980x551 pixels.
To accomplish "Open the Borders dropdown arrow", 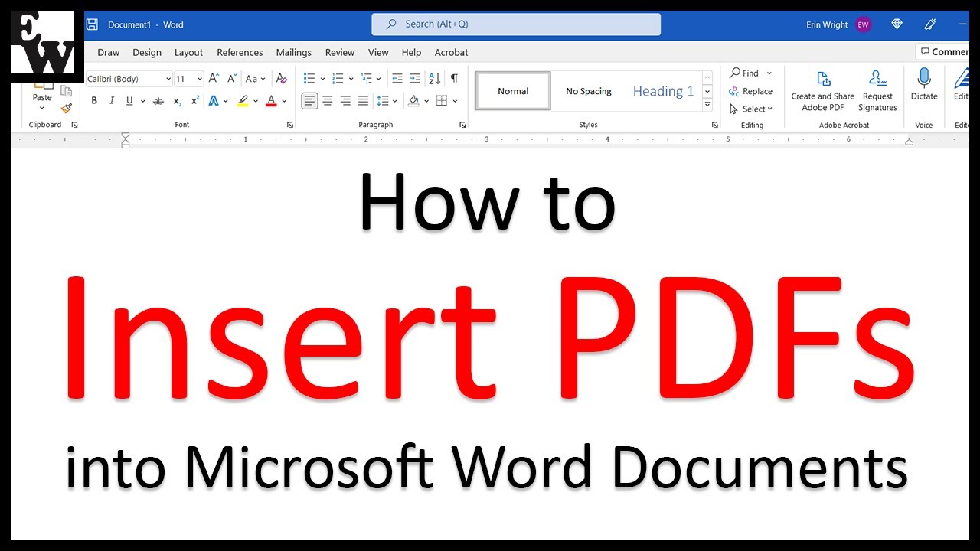I will tap(455, 101).
